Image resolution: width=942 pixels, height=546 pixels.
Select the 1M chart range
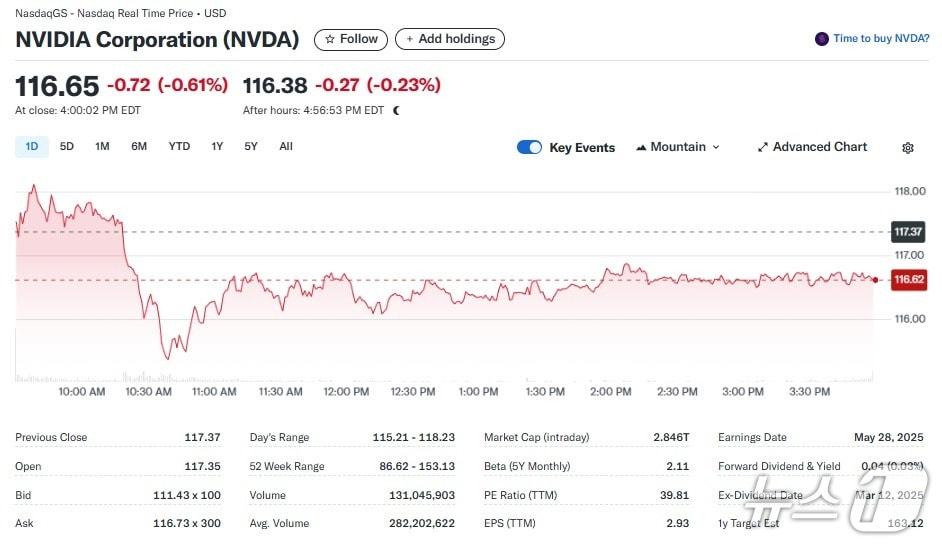tap(102, 147)
